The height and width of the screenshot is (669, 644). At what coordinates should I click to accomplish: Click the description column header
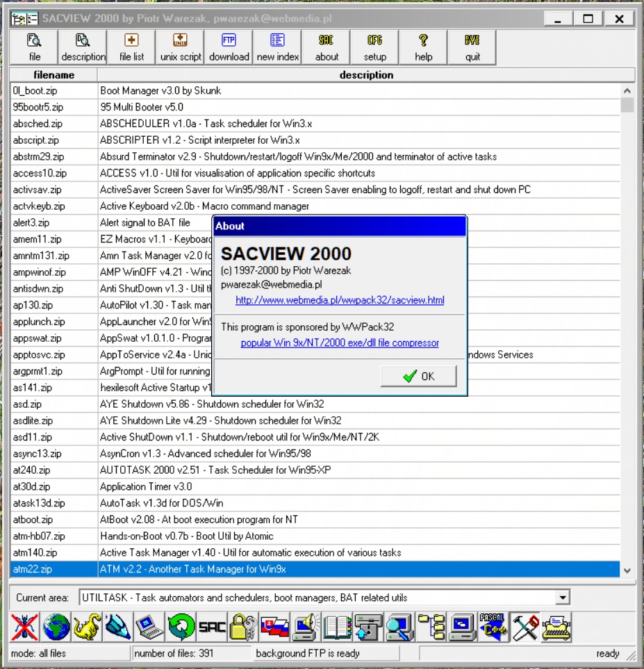366,75
